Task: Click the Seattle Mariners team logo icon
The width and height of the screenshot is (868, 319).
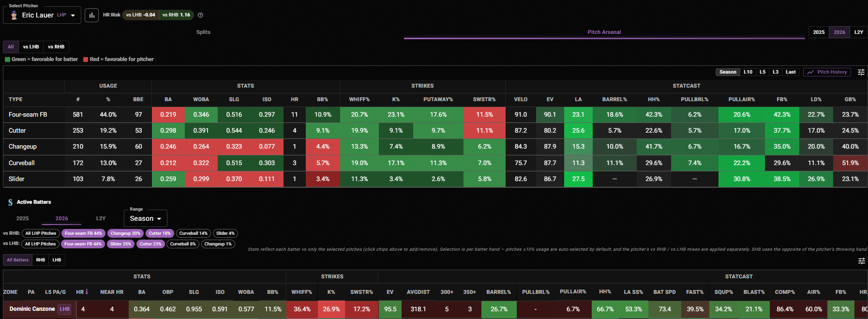Action: (x=10, y=202)
